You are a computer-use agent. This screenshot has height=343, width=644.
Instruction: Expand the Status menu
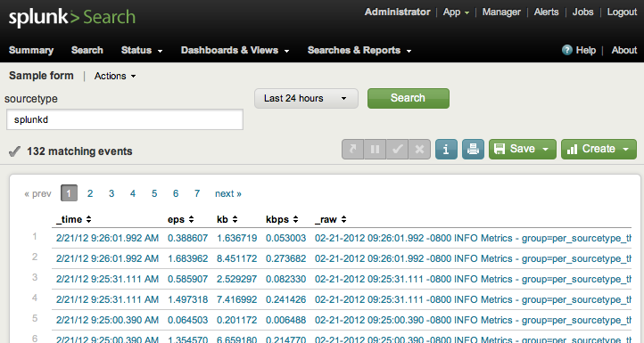coord(142,51)
